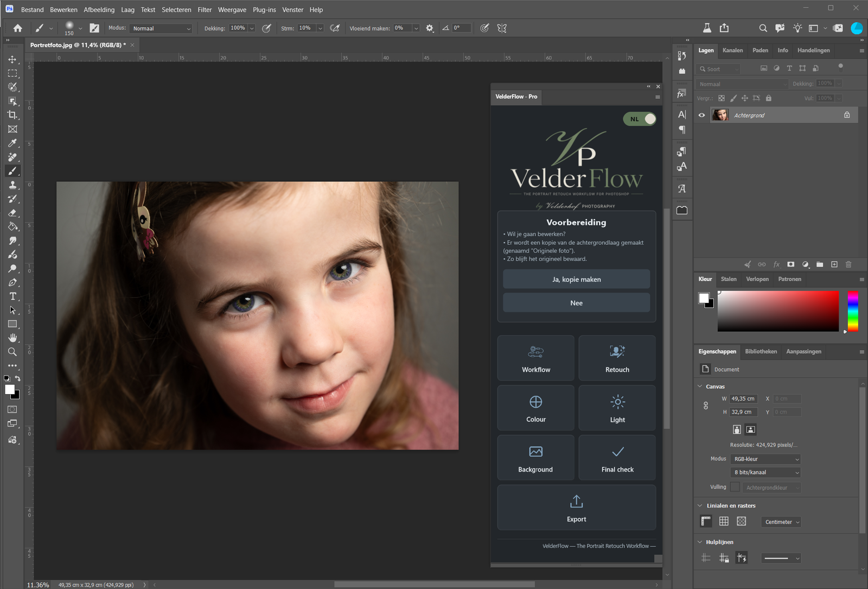
Task: Switch to the Bibliotheken tab
Action: pos(761,351)
